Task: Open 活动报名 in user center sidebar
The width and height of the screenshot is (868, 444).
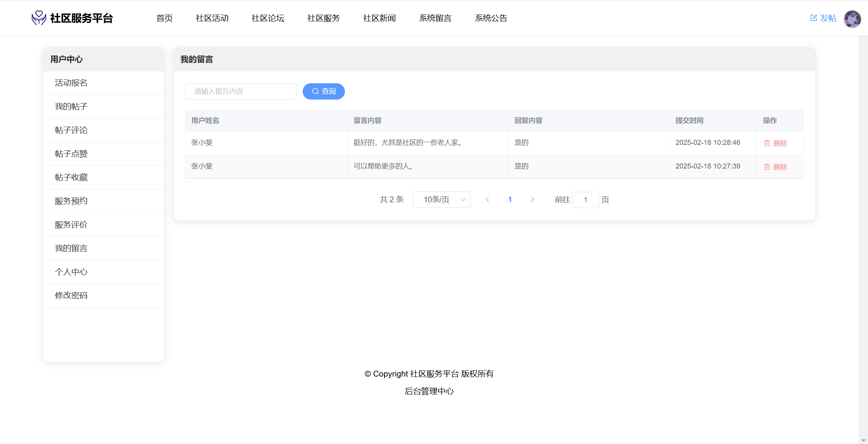Action: (x=71, y=83)
